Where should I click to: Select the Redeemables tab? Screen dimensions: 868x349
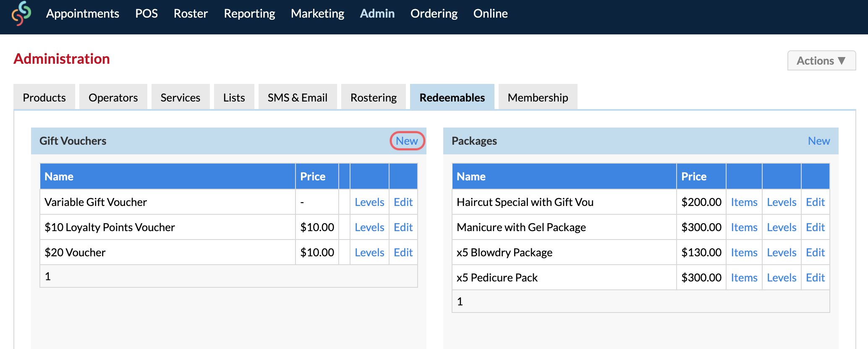point(452,97)
